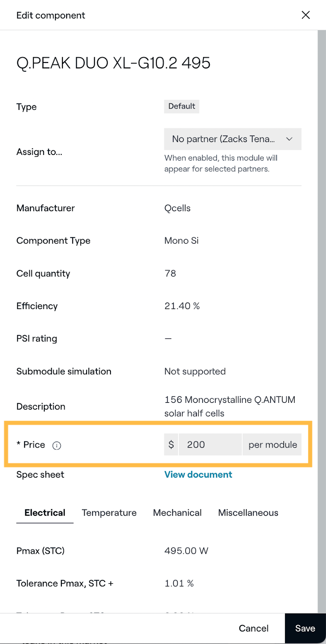326x644 pixels.
Task: Show the Miscellaneous tab
Action: 248,513
